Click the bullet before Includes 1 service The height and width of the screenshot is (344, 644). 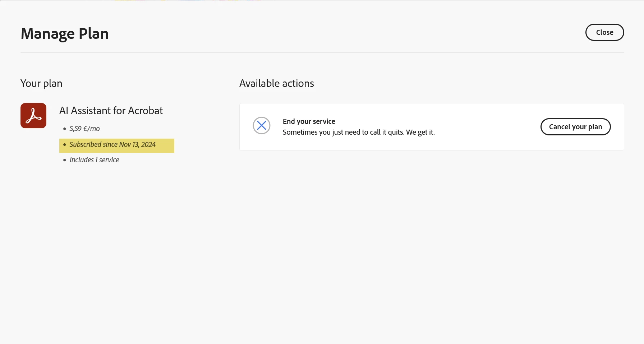coord(65,160)
